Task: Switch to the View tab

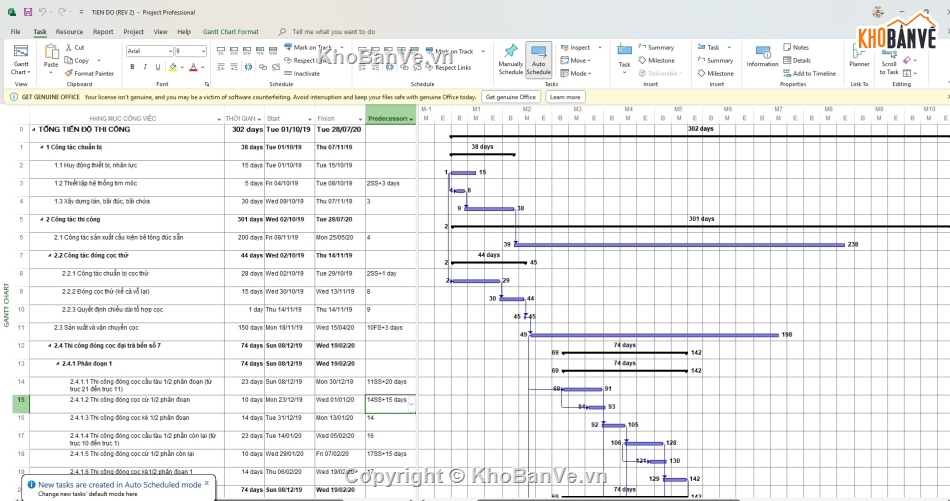Action: (160, 32)
